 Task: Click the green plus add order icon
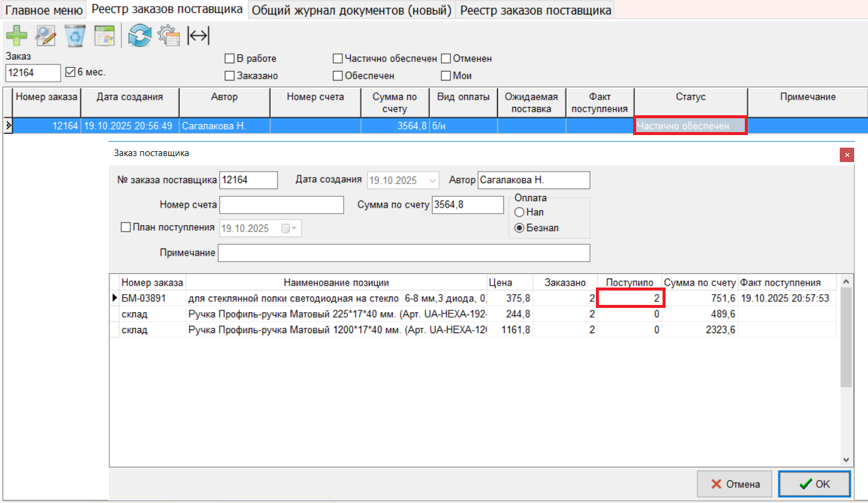pos(17,36)
